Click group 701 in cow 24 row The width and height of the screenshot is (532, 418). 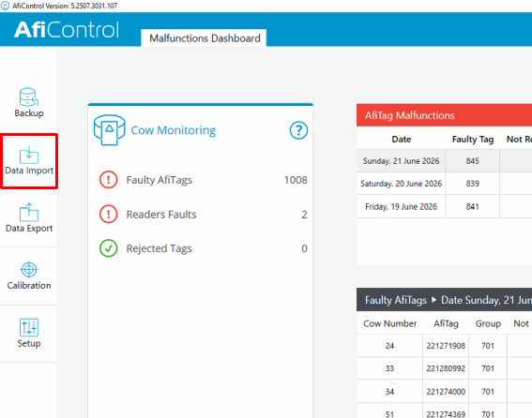[x=488, y=346]
